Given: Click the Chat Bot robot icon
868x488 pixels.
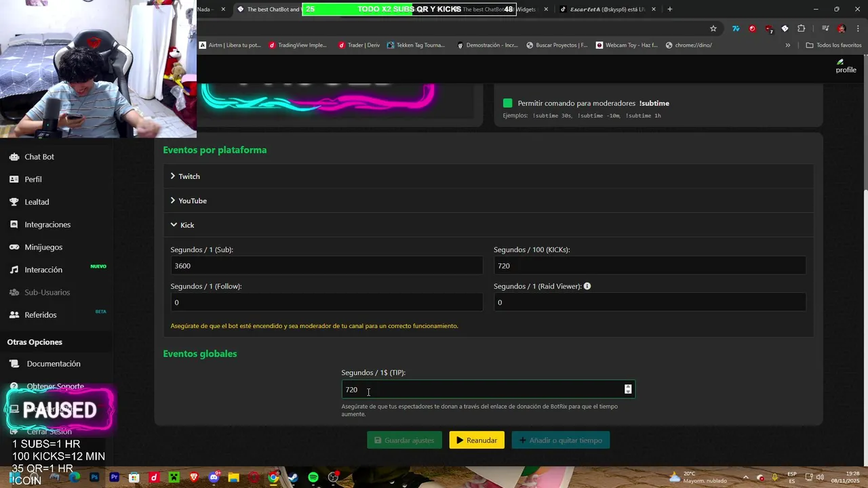Looking at the screenshot, I should pyautogui.click(x=14, y=157).
